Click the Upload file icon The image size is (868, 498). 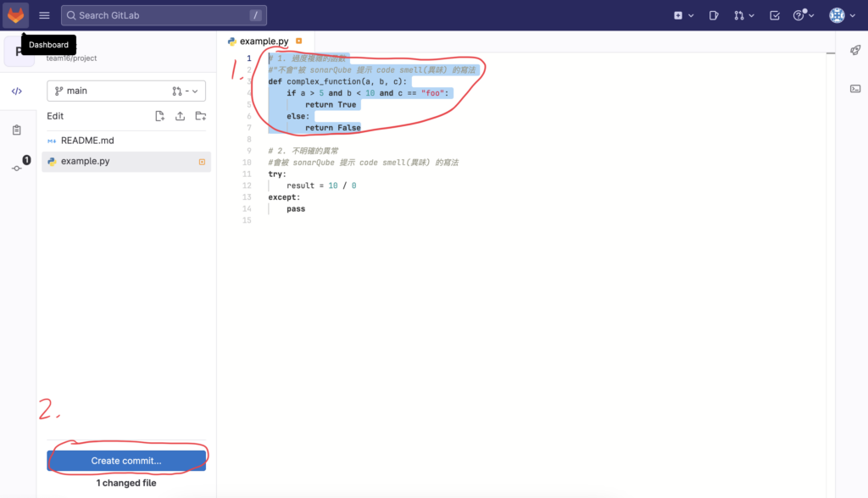(180, 116)
